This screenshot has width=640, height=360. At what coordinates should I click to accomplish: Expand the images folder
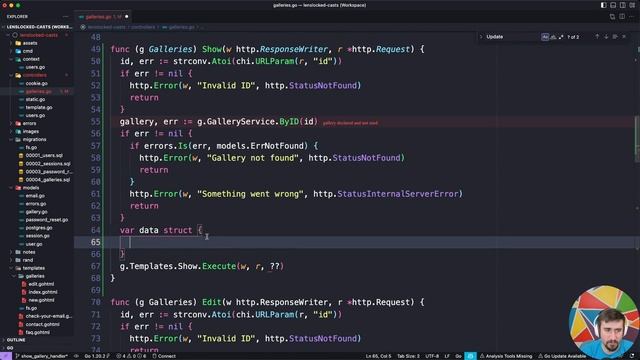pyautogui.click(x=37, y=131)
